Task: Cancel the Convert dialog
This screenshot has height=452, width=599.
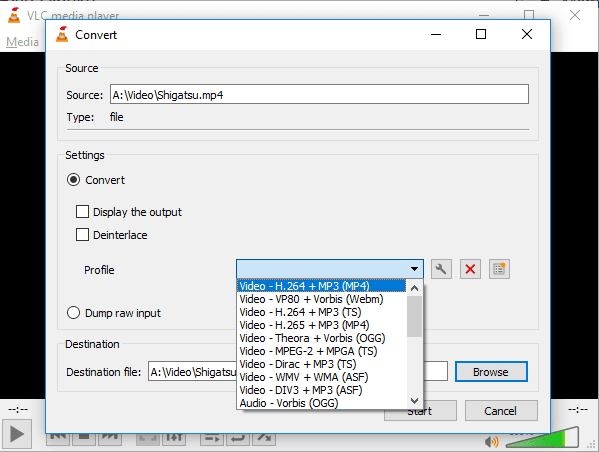Action: pos(501,411)
